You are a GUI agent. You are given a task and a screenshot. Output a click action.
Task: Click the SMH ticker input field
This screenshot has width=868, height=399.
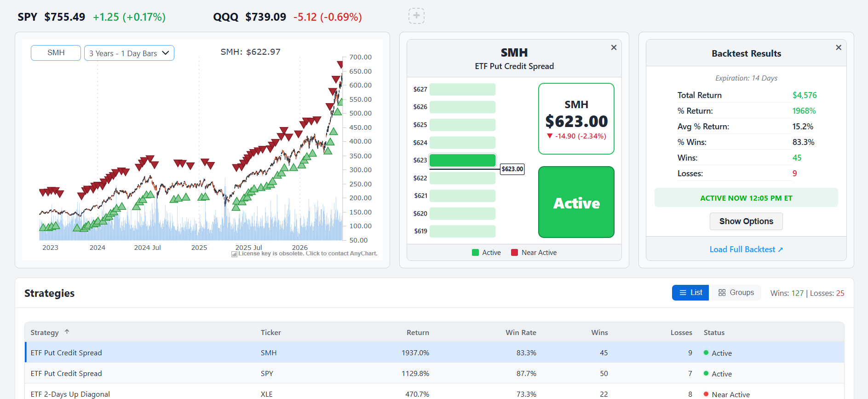56,53
